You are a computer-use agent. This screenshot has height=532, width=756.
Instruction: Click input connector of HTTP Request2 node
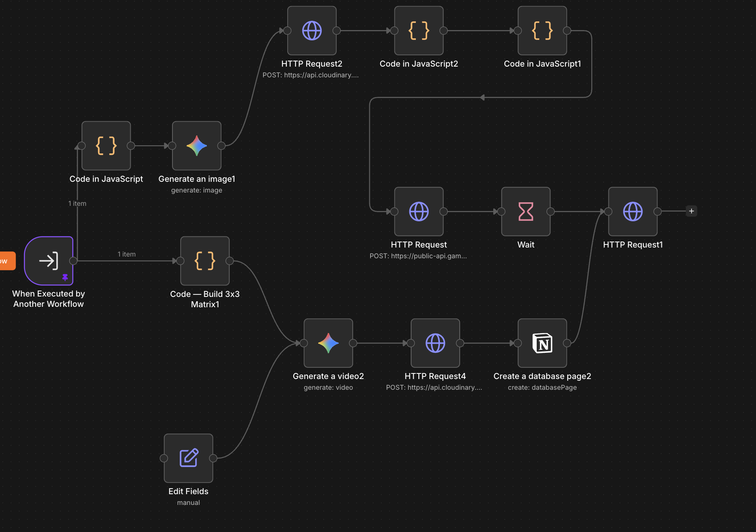coord(287,31)
